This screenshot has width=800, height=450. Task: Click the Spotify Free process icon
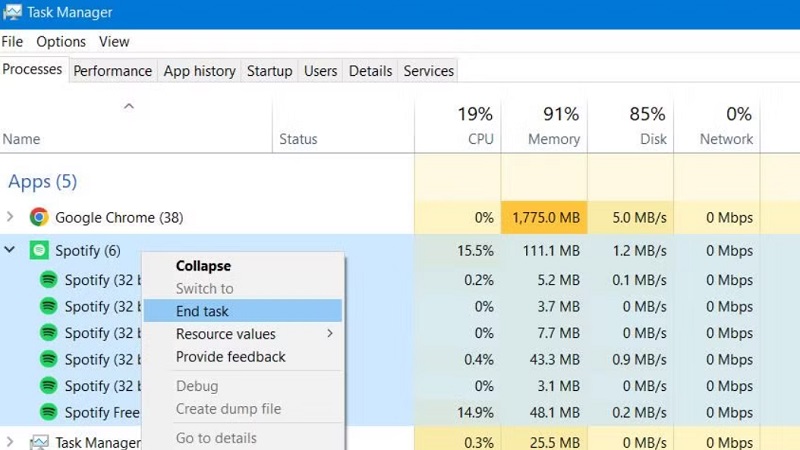tap(48, 412)
